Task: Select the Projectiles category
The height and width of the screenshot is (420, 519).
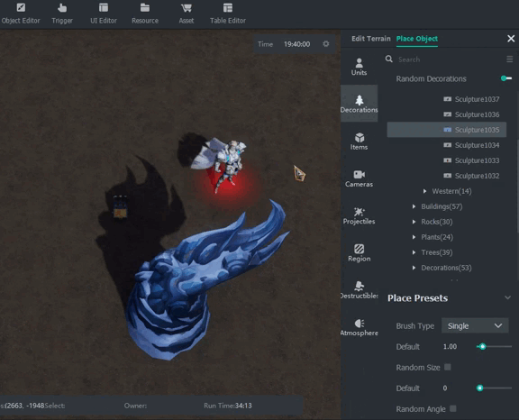Action: pos(359,215)
